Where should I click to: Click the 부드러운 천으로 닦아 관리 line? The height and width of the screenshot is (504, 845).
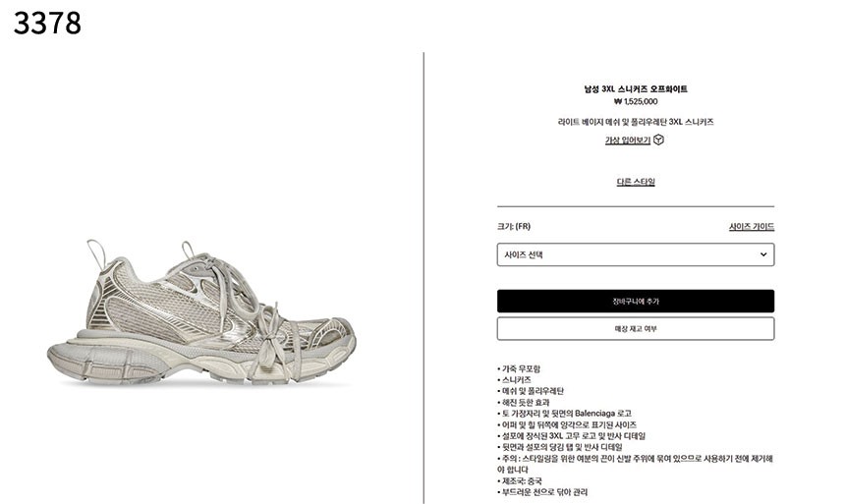pyautogui.click(x=542, y=492)
